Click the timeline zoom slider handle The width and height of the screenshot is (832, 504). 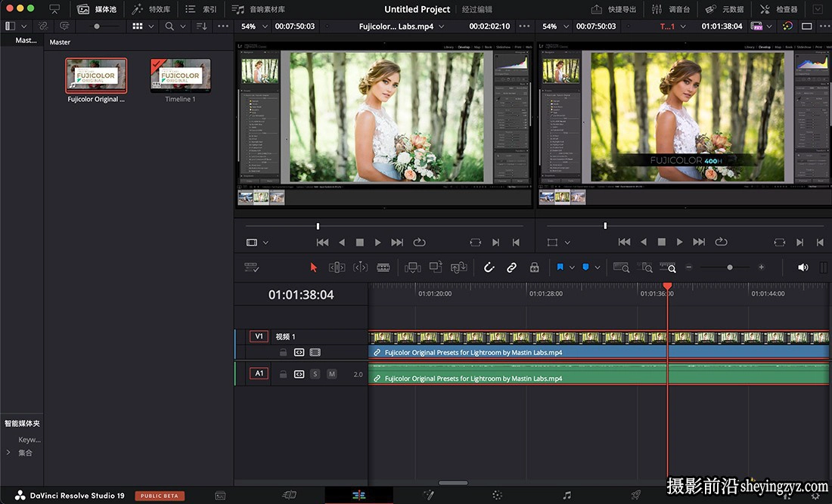coord(730,267)
